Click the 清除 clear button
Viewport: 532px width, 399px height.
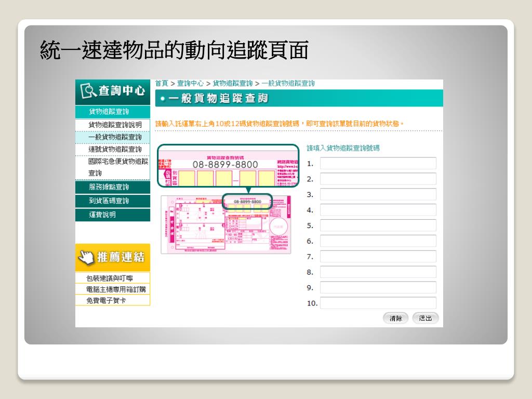(395, 318)
